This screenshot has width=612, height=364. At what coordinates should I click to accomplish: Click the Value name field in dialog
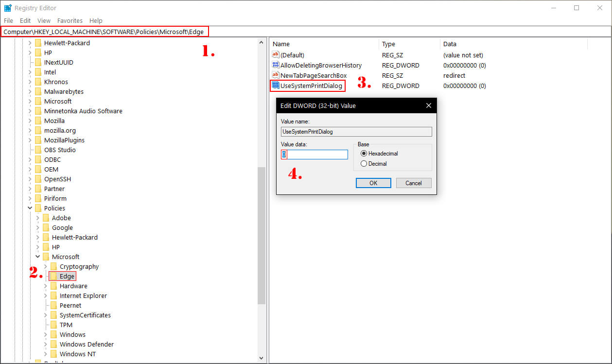pos(356,131)
